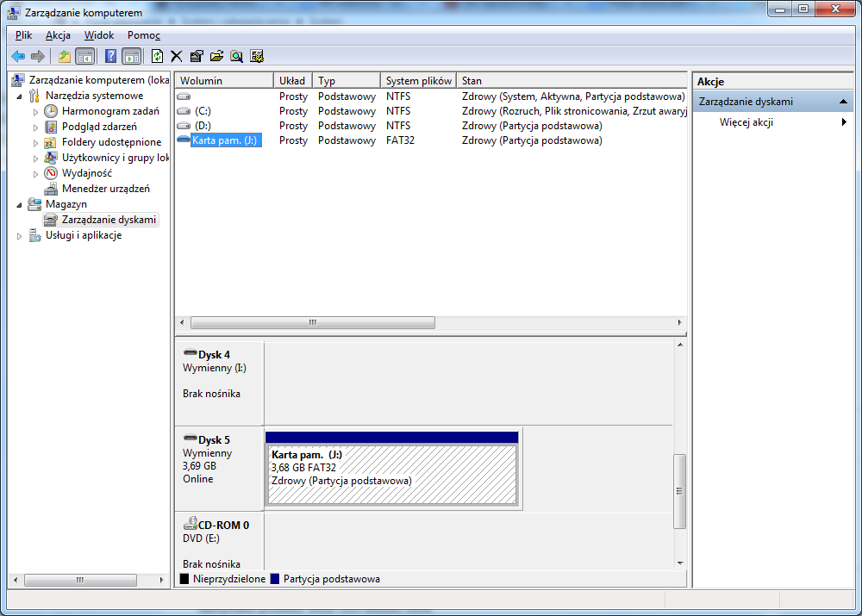Click the black X Delete icon
This screenshot has height=616, width=862.
[177, 56]
